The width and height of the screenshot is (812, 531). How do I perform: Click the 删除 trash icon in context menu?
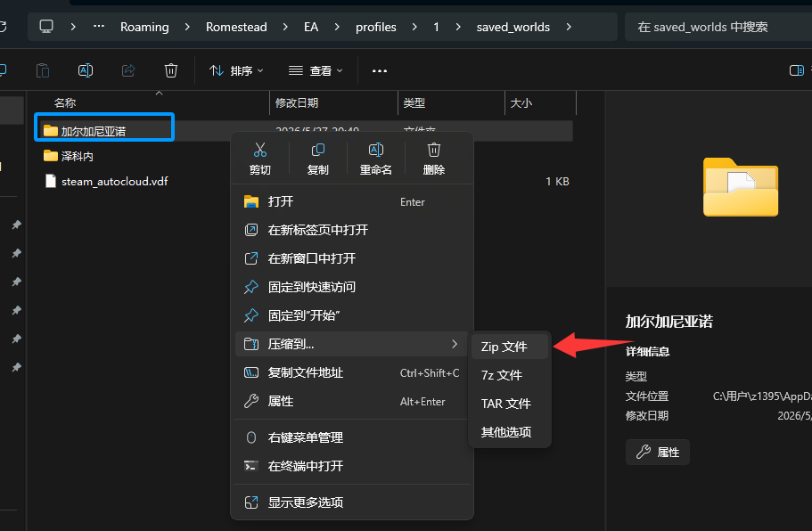click(x=434, y=150)
